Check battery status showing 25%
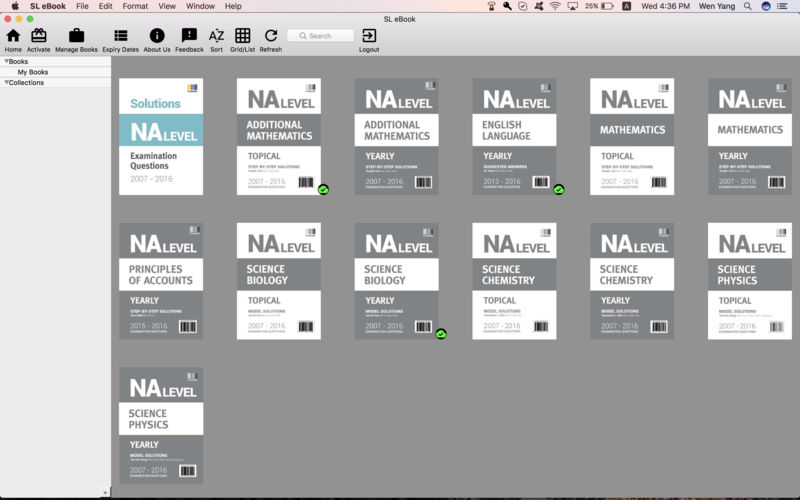Image resolution: width=800 pixels, height=500 pixels. coord(599,6)
